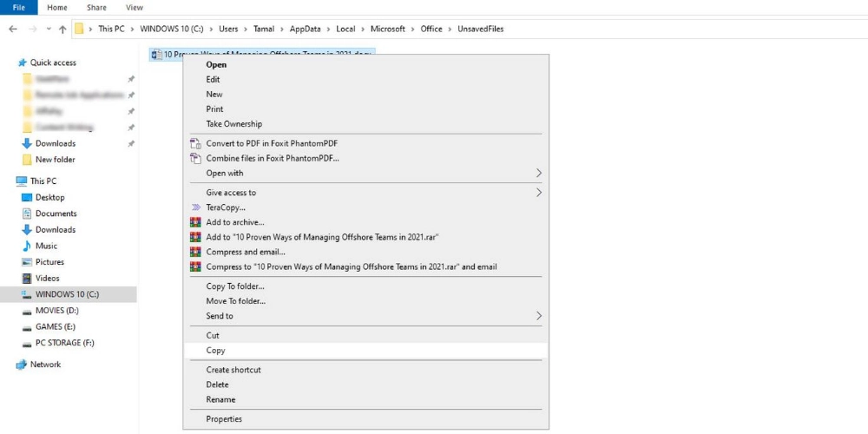Image resolution: width=868 pixels, height=434 pixels.
Task: Switch to the View ribbon tab
Action: coord(135,7)
